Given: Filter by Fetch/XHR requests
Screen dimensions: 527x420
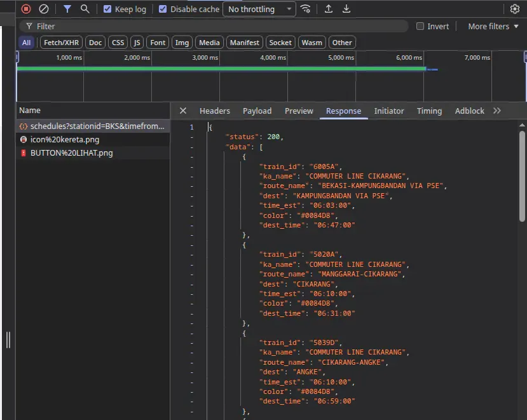Looking at the screenshot, I should click(x=61, y=43).
